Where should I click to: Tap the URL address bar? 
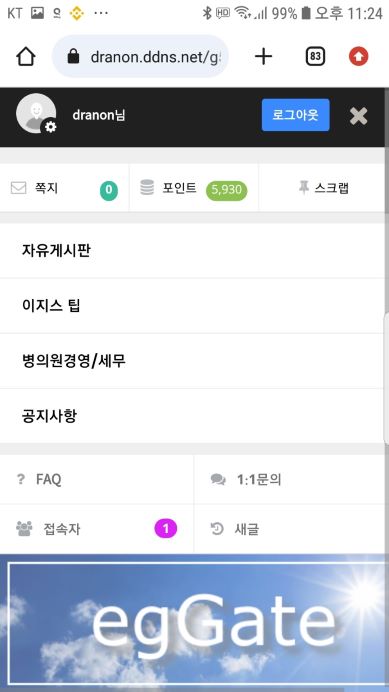point(140,56)
